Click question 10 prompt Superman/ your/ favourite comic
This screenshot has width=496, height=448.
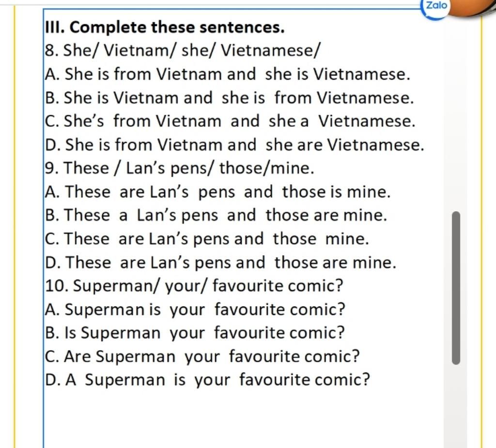194,286
